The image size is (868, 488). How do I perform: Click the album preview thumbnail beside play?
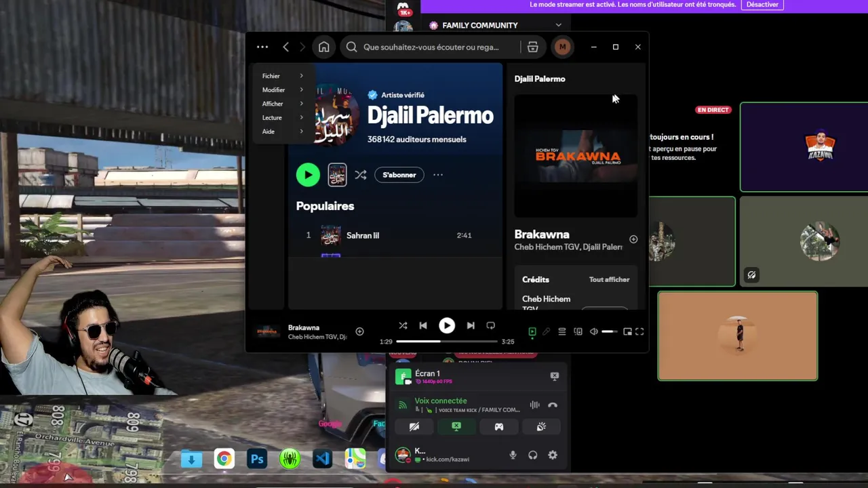pyautogui.click(x=337, y=175)
